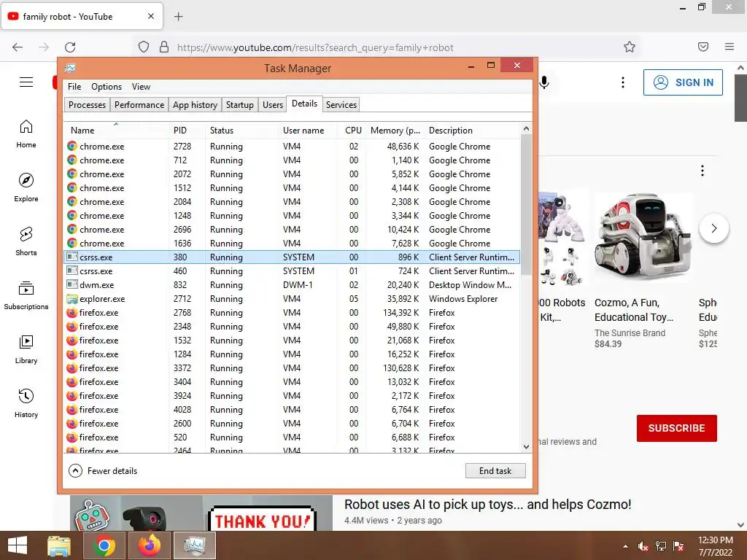Open Task Manager File menu

tap(74, 87)
